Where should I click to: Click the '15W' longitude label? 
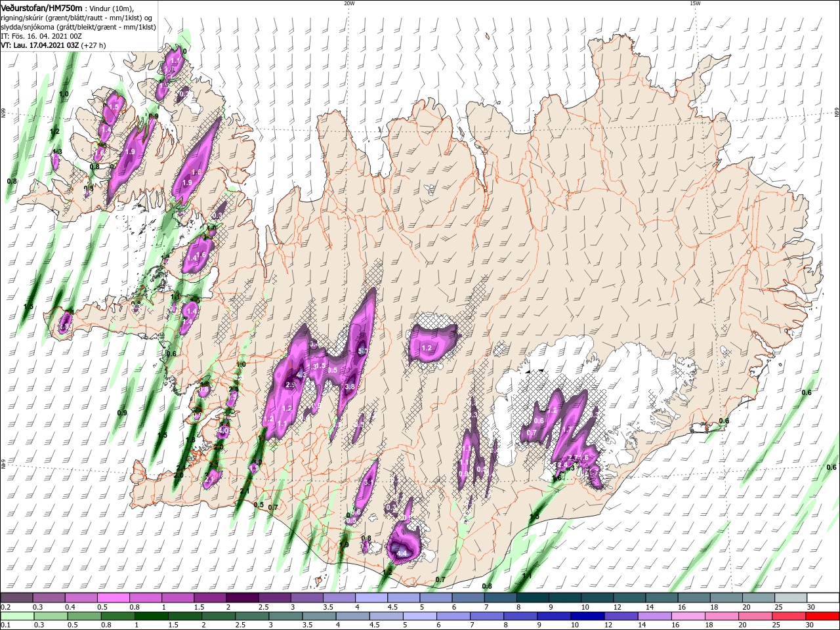tap(695, 3)
